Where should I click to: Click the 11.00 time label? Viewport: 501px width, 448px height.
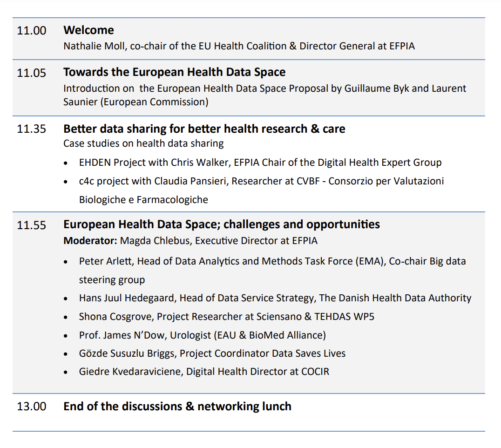tap(32, 31)
